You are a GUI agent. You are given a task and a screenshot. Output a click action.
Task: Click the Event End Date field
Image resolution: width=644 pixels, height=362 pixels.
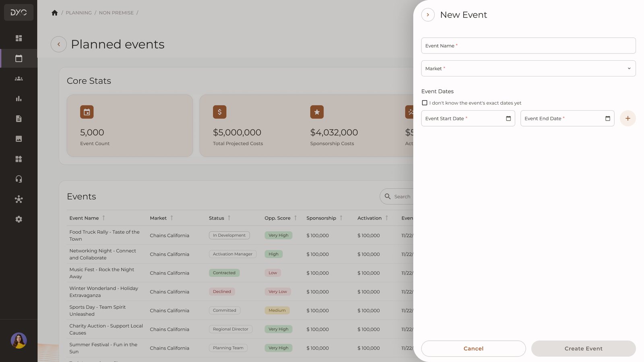[568, 118]
